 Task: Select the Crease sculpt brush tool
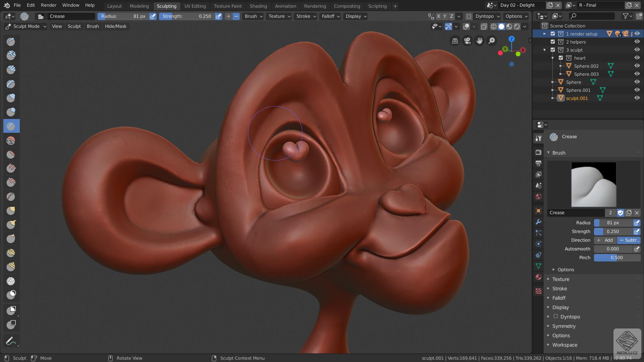pyautogui.click(x=11, y=126)
